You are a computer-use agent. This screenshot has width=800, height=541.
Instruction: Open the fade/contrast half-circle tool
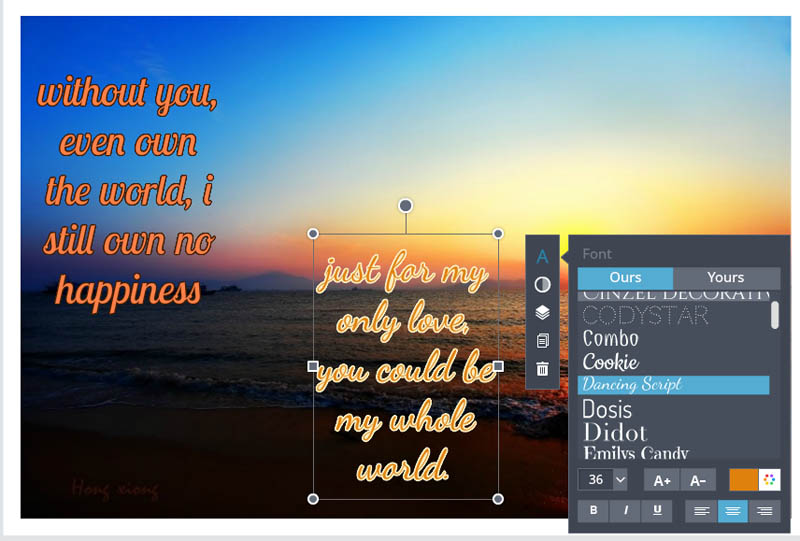tap(542, 284)
